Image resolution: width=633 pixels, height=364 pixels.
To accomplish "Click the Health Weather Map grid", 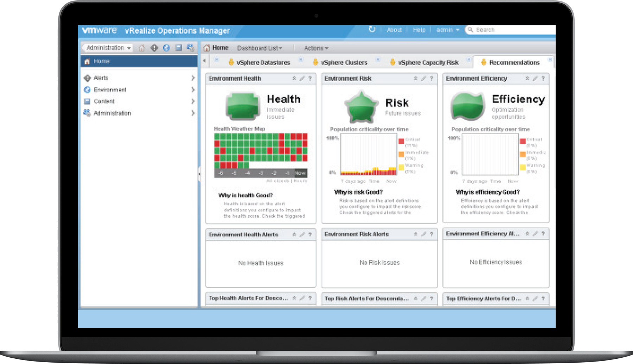I will [x=261, y=151].
